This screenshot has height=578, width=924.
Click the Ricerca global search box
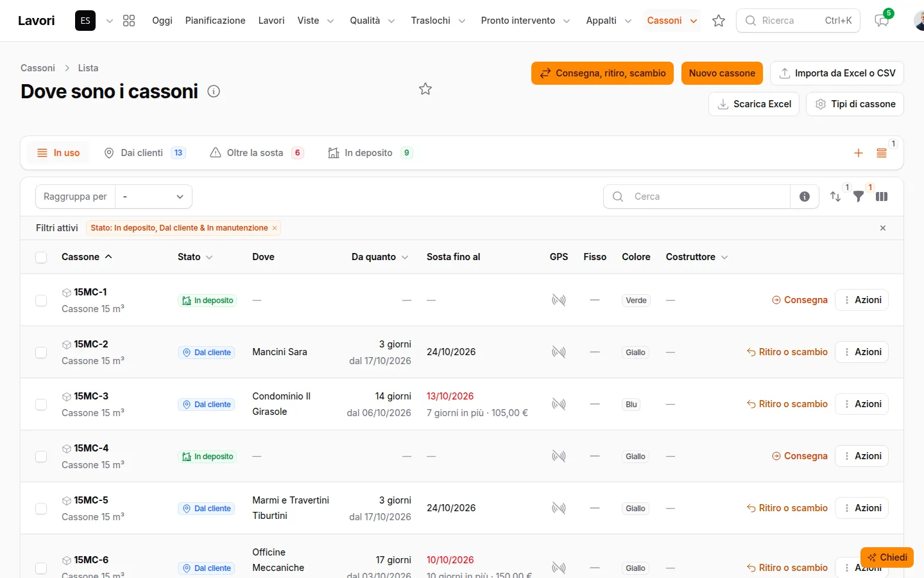tap(798, 21)
